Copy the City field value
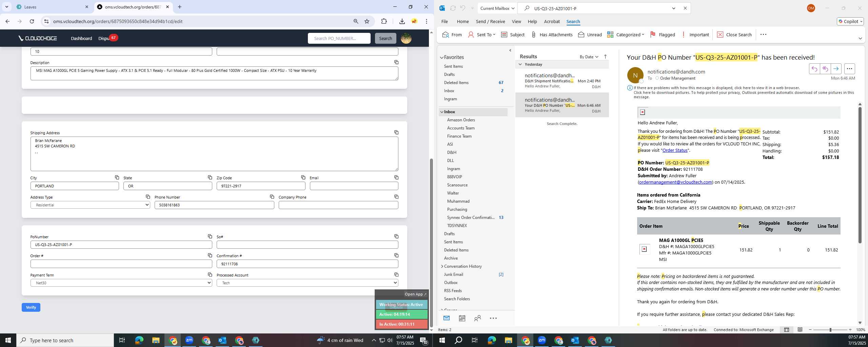 pos(117,178)
